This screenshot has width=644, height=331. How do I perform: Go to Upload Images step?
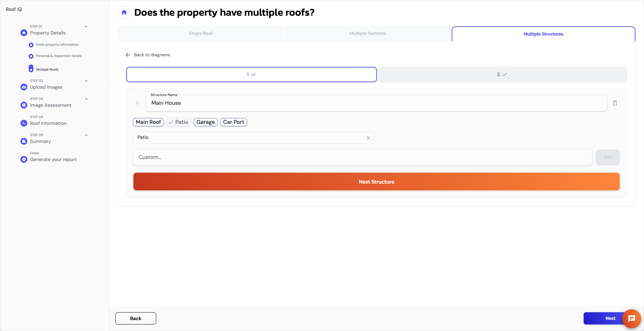pyautogui.click(x=46, y=87)
